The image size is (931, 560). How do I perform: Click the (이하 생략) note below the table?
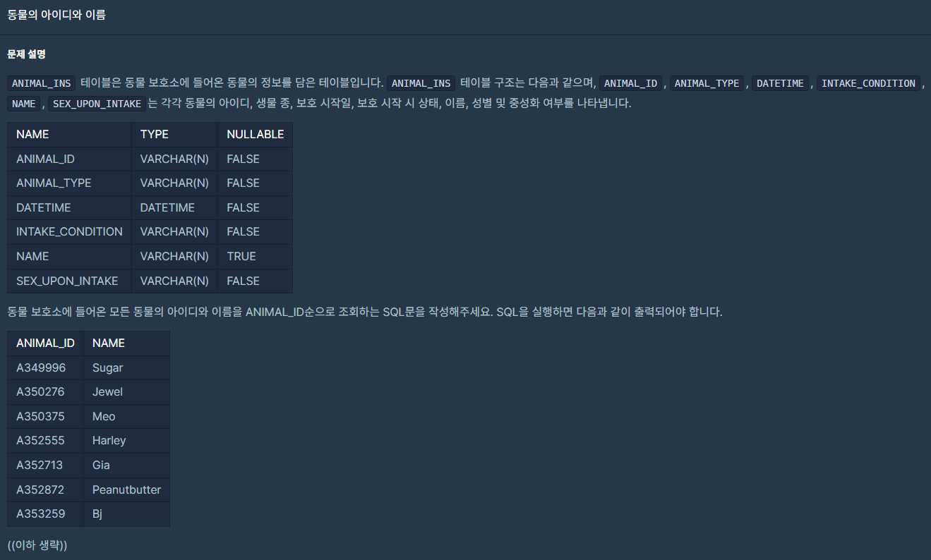click(x=37, y=545)
